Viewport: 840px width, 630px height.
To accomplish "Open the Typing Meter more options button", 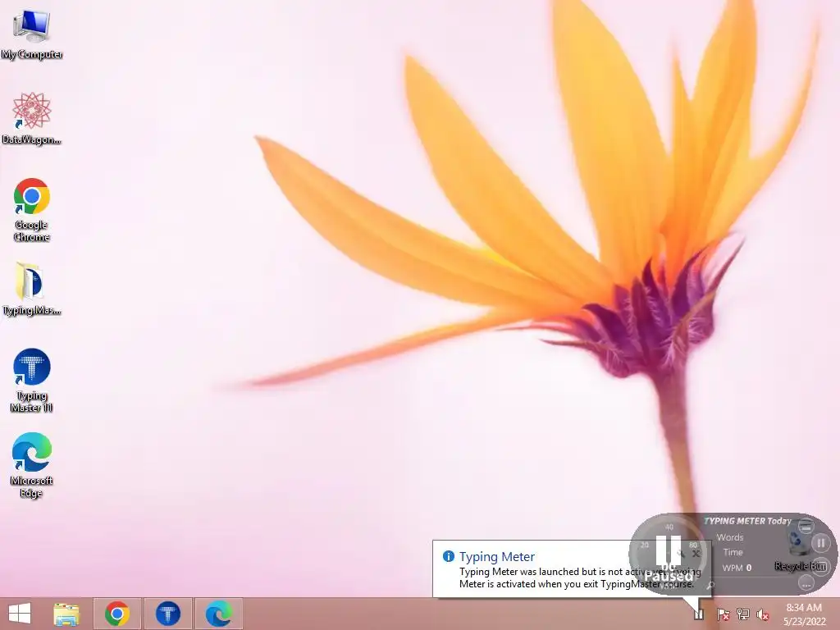I will 806,583.
